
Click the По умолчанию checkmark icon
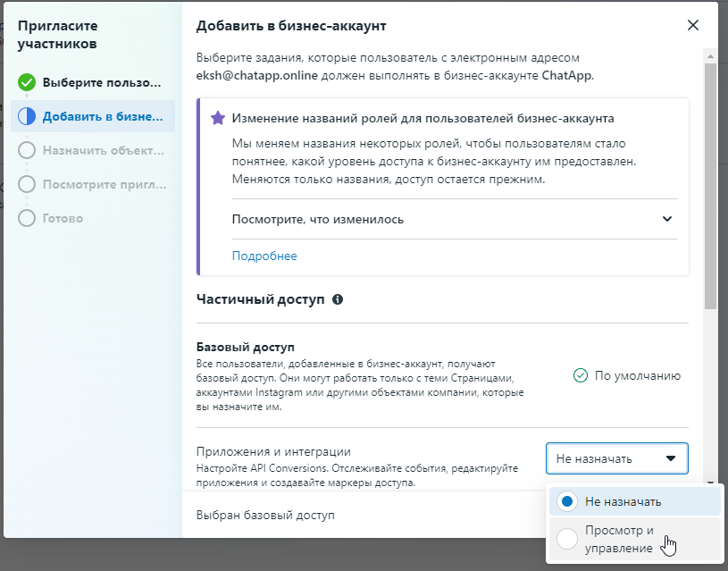click(x=581, y=375)
